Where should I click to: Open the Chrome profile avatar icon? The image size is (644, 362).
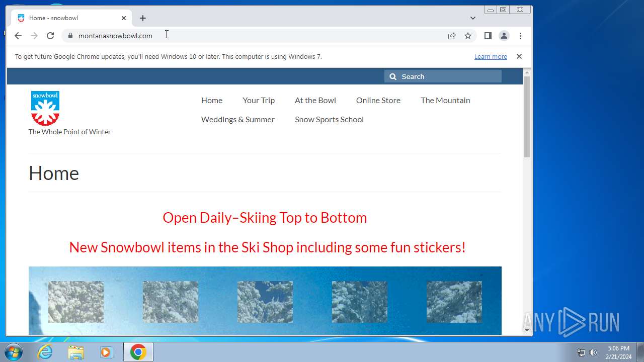tap(504, 36)
